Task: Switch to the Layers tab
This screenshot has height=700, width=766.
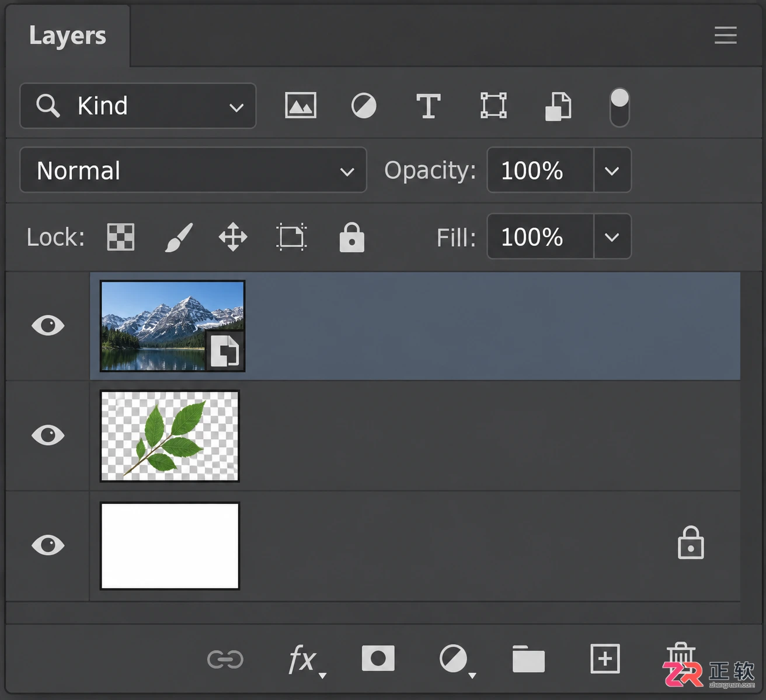Action: pos(68,36)
